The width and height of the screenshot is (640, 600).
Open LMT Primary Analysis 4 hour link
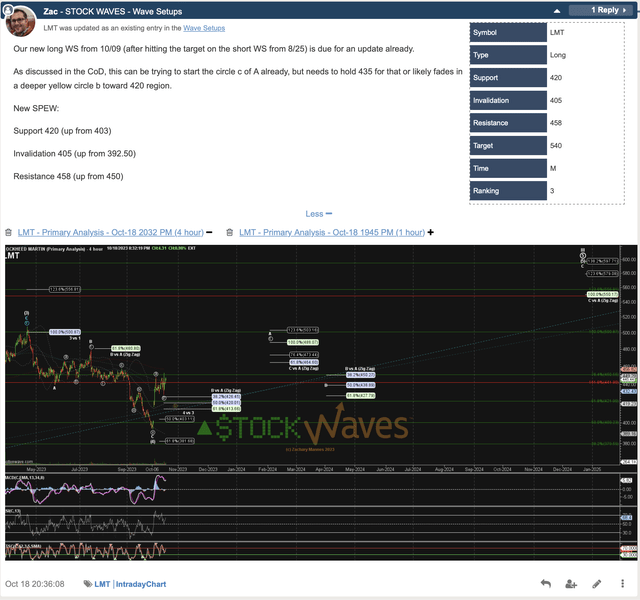[x=109, y=232]
